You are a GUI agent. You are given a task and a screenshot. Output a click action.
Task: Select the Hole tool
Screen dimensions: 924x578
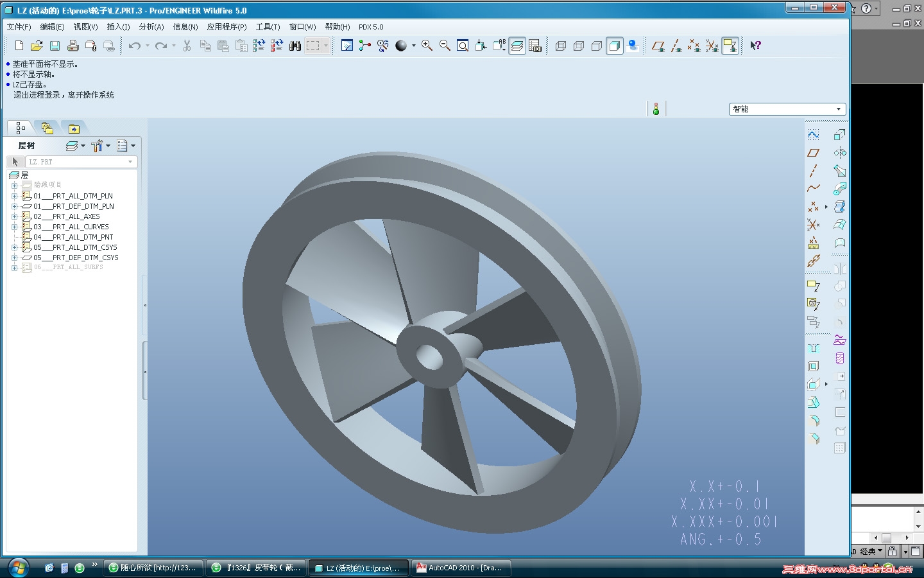[x=814, y=348]
